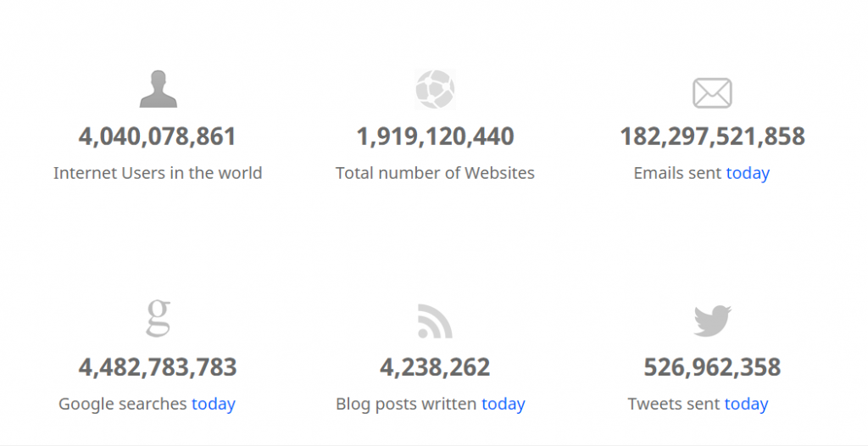This screenshot has height=446, width=868.
Task: Click 'Tweets sent' label text
Action: (x=674, y=404)
